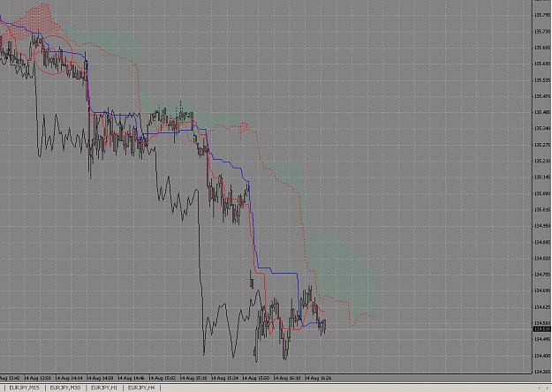Click the 135.600 price axis label
Image resolution: width=552 pixels, height=392 pixels.
pos(542,64)
